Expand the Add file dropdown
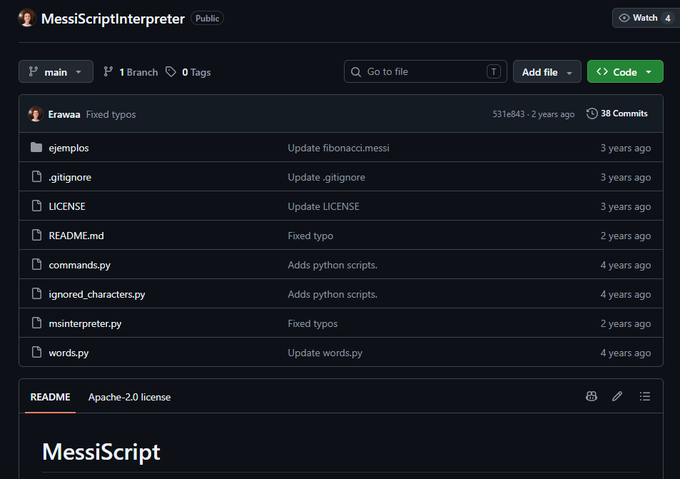680x479 pixels. pos(547,72)
